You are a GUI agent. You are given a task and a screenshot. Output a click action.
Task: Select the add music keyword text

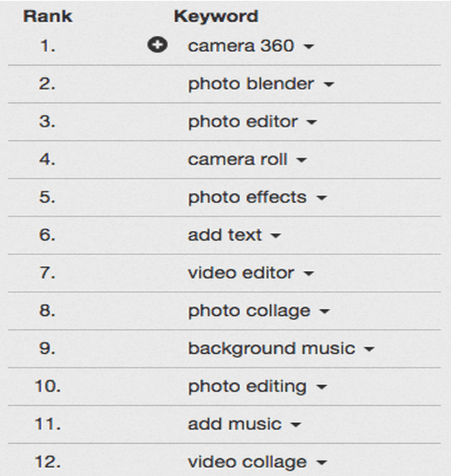(234, 424)
